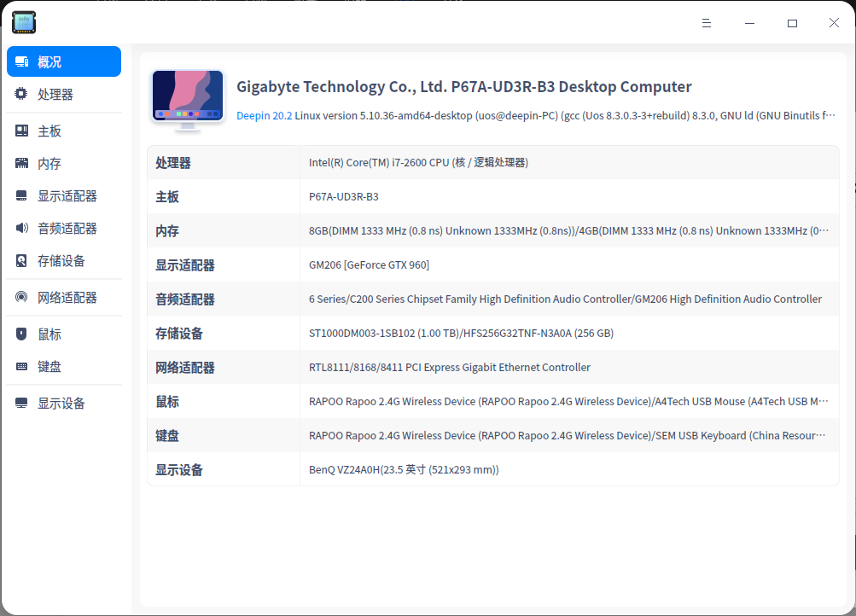This screenshot has height=616, width=856.
Task: Maximize the Device Manager window
Action: point(792,23)
